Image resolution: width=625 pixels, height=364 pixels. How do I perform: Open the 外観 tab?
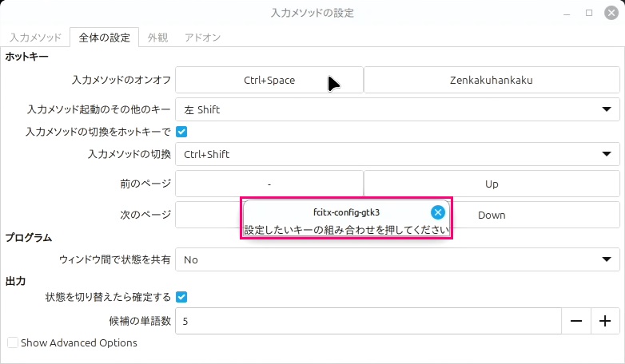158,38
